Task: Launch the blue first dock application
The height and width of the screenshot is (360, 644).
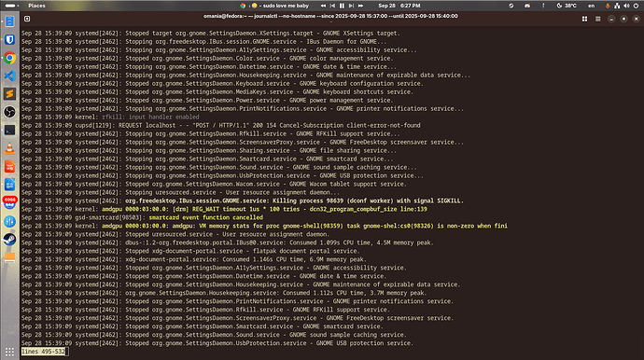Action: point(9,21)
